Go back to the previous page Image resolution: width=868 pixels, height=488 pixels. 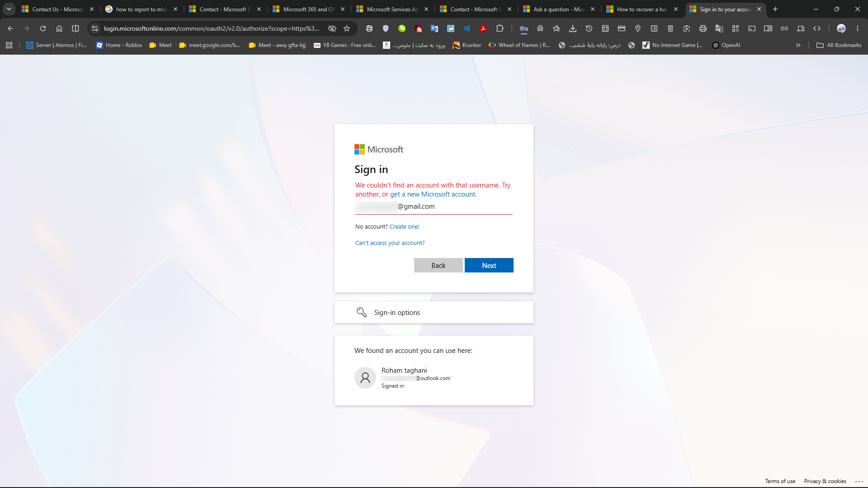point(10,28)
